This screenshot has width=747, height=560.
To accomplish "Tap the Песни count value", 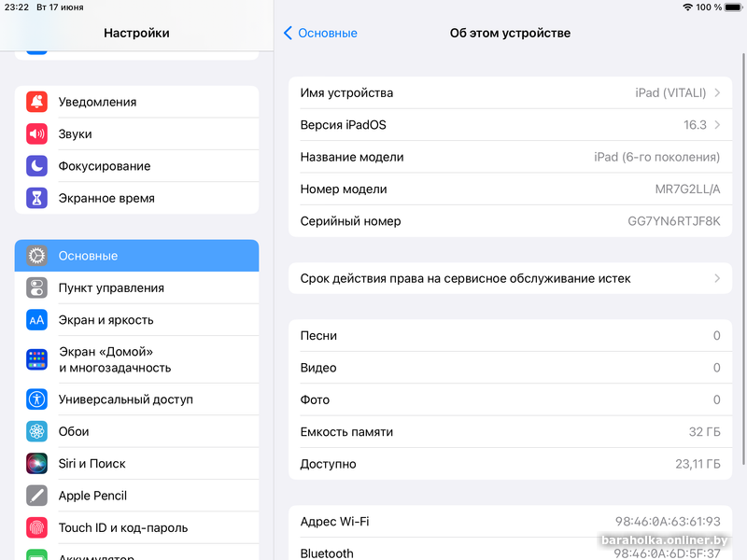I will tap(716, 336).
